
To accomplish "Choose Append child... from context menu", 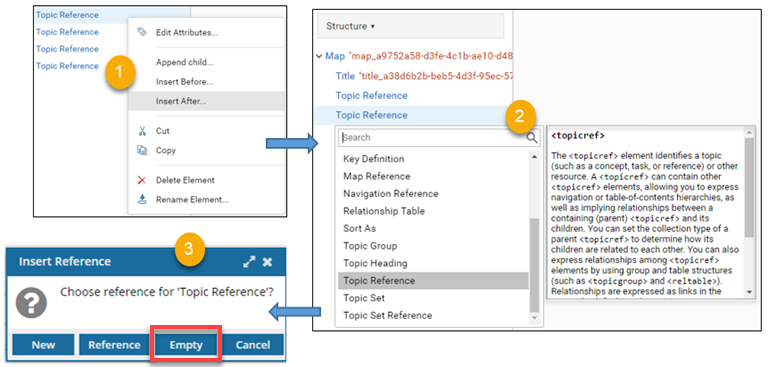I will tap(185, 62).
